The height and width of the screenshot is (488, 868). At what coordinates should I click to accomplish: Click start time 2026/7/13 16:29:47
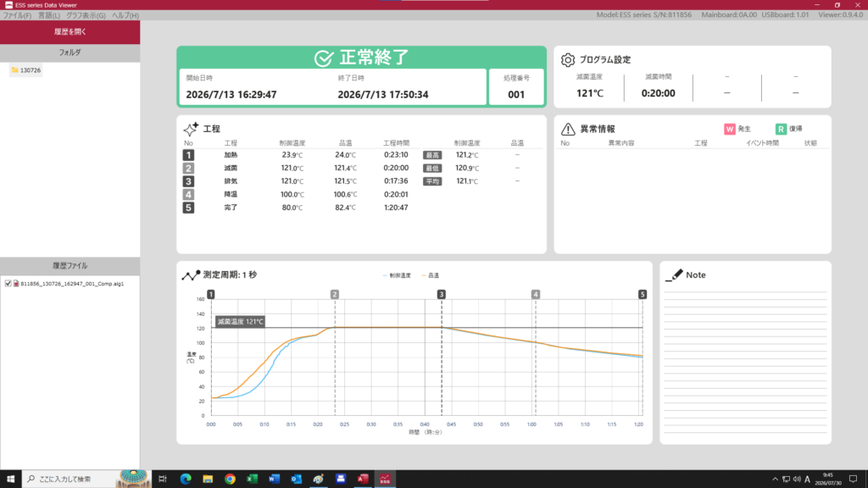(231, 95)
